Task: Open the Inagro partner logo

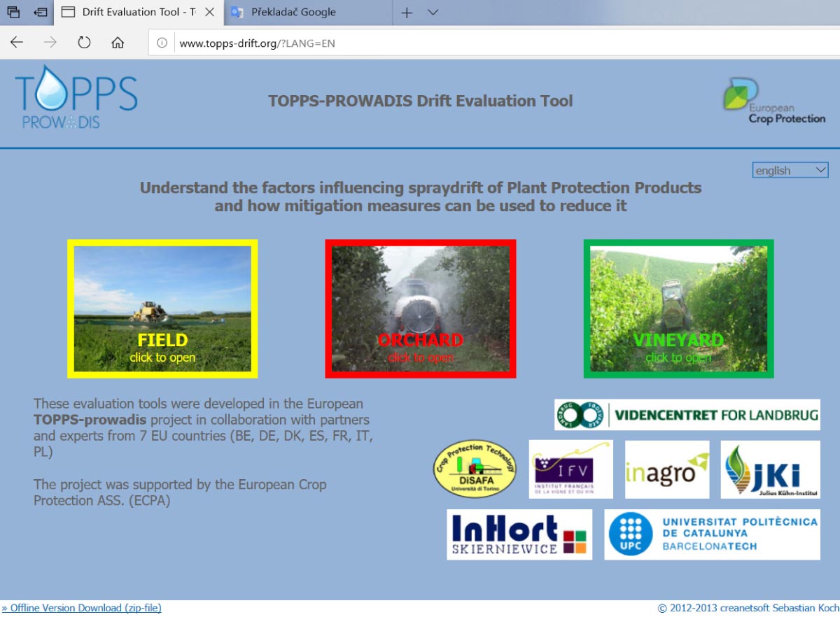Action: click(x=666, y=469)
